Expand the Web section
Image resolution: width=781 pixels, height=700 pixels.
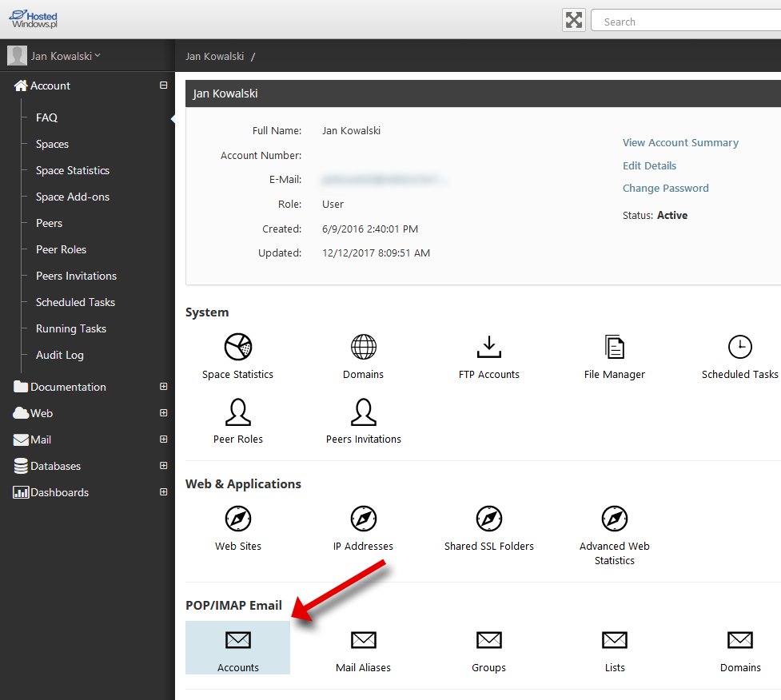click(x=163, y=413)
